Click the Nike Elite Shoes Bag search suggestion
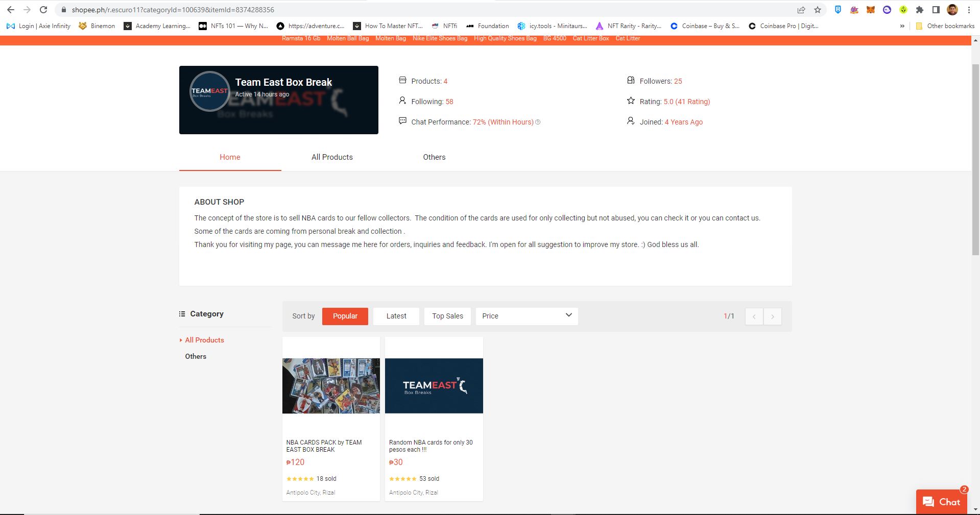Screen dimensions: 980x515 click(440, 38)
